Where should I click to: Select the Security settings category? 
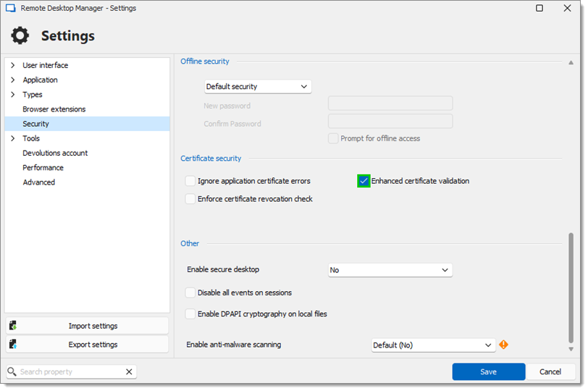click(x=87, y=124)
